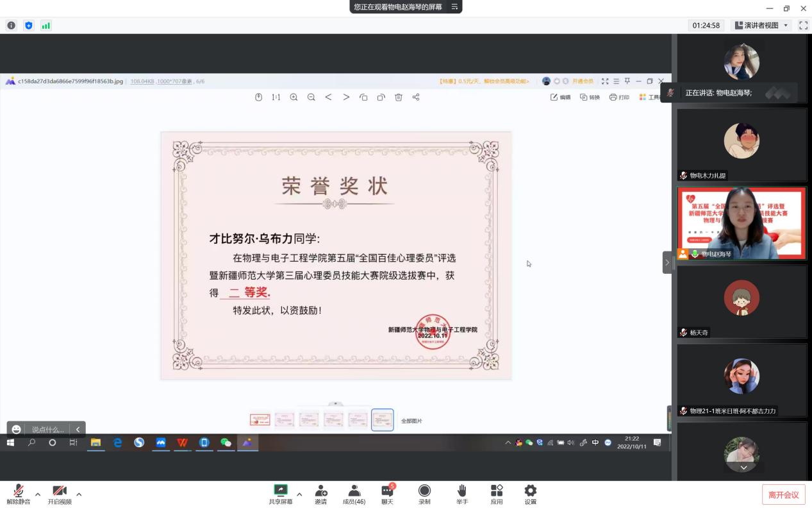This screenshot has height=508, width=812.
Task: Toggle fullscreen mode for the meeting
Action: tap(803, 26)
